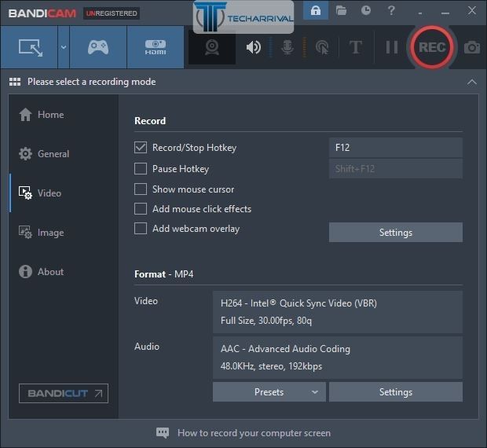Open Record section Settings button
The width and height of the screenshot is (487, 448).
(x=396, y=233)
